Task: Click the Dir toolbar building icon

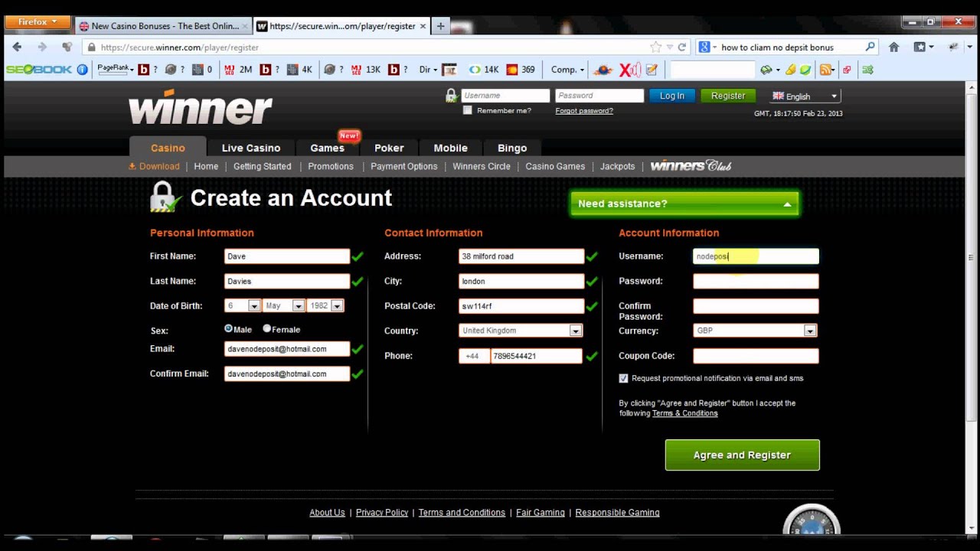Action: 449,70
